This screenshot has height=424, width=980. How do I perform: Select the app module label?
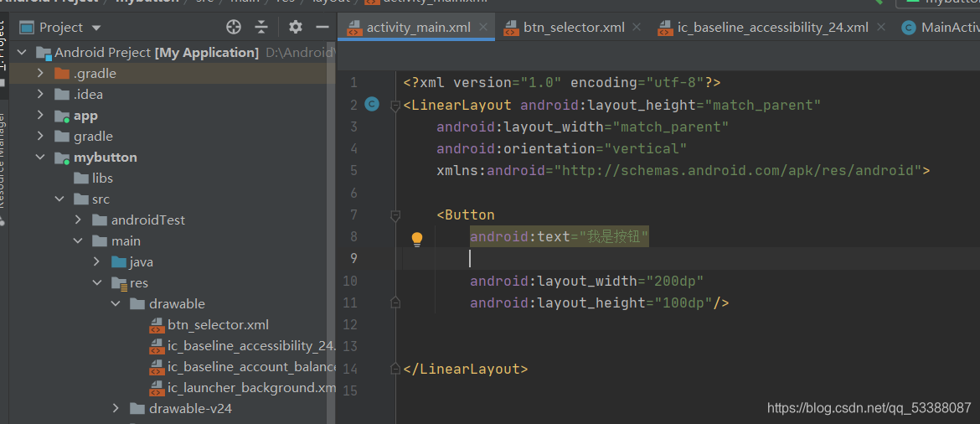point(85,116)
